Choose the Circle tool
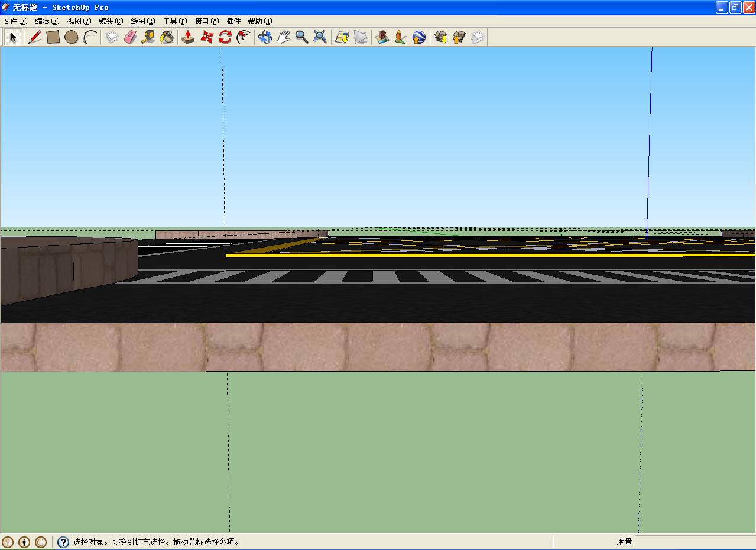The image size is (756, 550). [x=72, y=37]
